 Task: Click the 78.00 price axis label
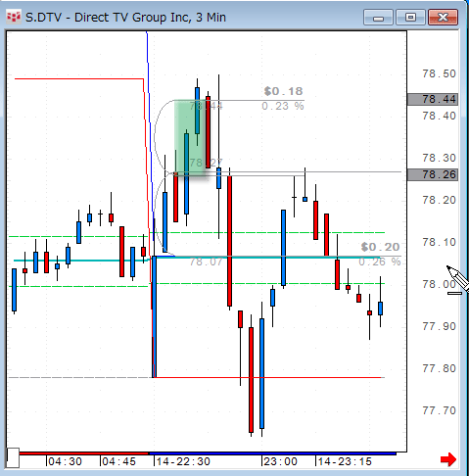[439, 284]
